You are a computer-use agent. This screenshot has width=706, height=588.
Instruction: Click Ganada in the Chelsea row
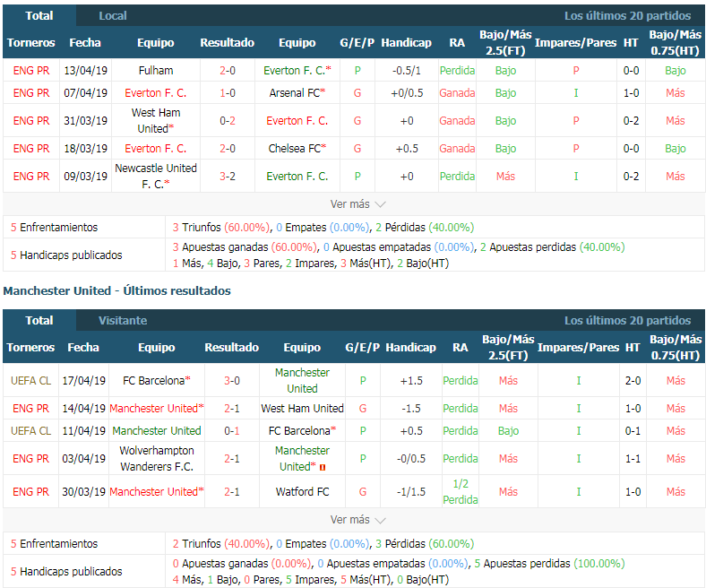point(457,148)
